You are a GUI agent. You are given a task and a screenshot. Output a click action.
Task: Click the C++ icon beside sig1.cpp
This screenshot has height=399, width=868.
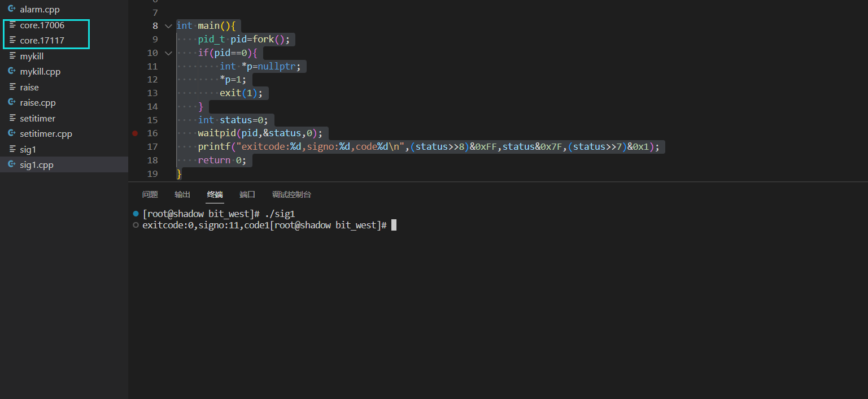[12, 165]
